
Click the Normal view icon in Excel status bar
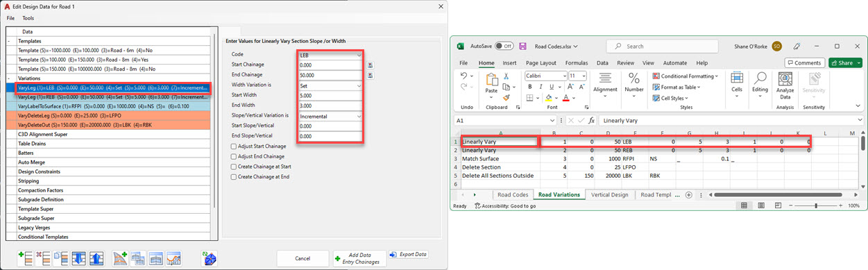click(744, 206)
